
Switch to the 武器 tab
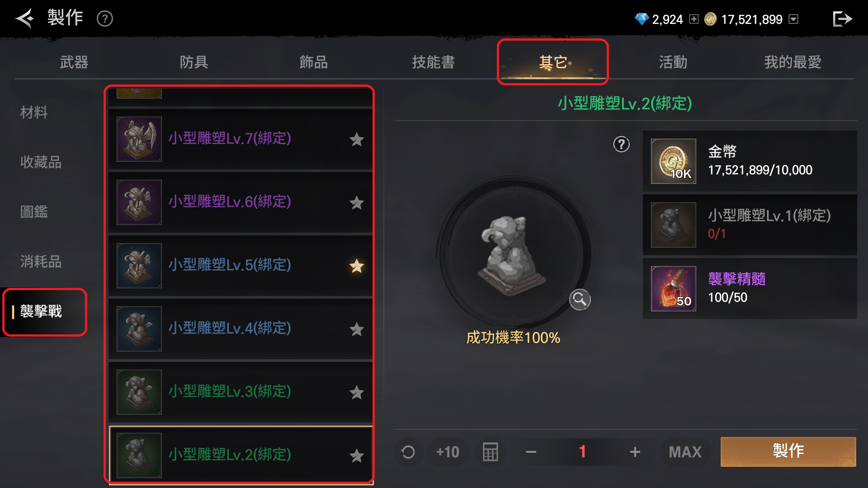click(74, 62)
